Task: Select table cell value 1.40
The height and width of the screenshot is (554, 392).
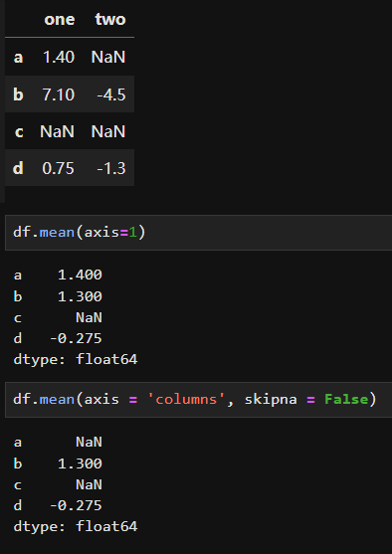Action: pos(59,58)
